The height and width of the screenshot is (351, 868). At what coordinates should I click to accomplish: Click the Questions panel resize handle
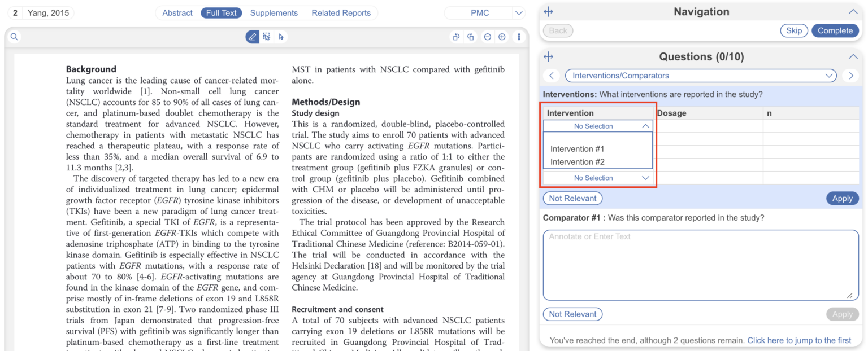(x=548, y=56)
